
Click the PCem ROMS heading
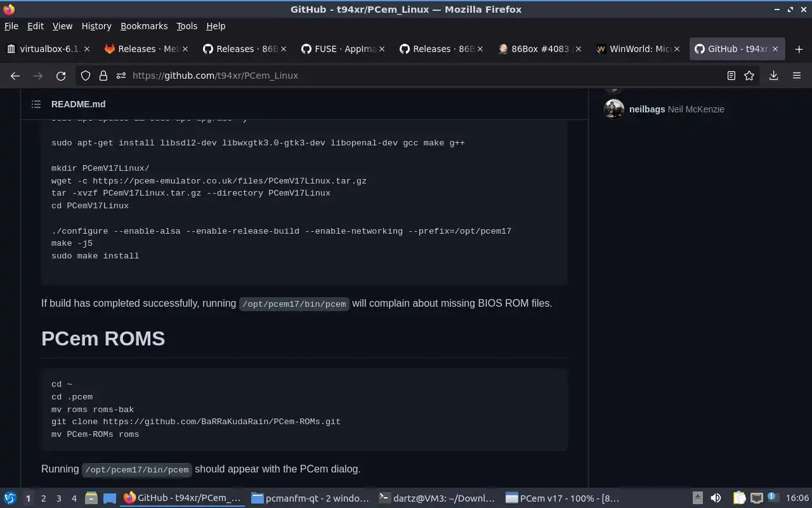tap(103, 338)
